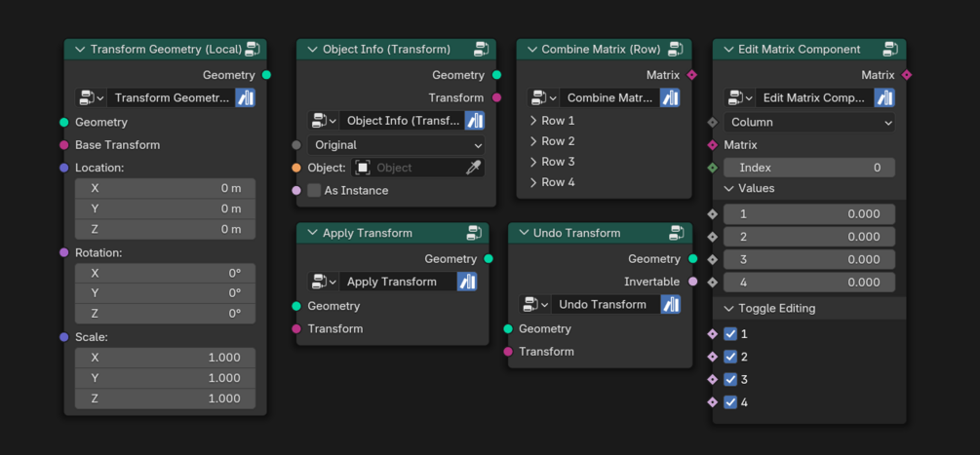980x455 pixels.
Task: Click the blue icon in Edit Matrix Component
Action: click(884, 97)
